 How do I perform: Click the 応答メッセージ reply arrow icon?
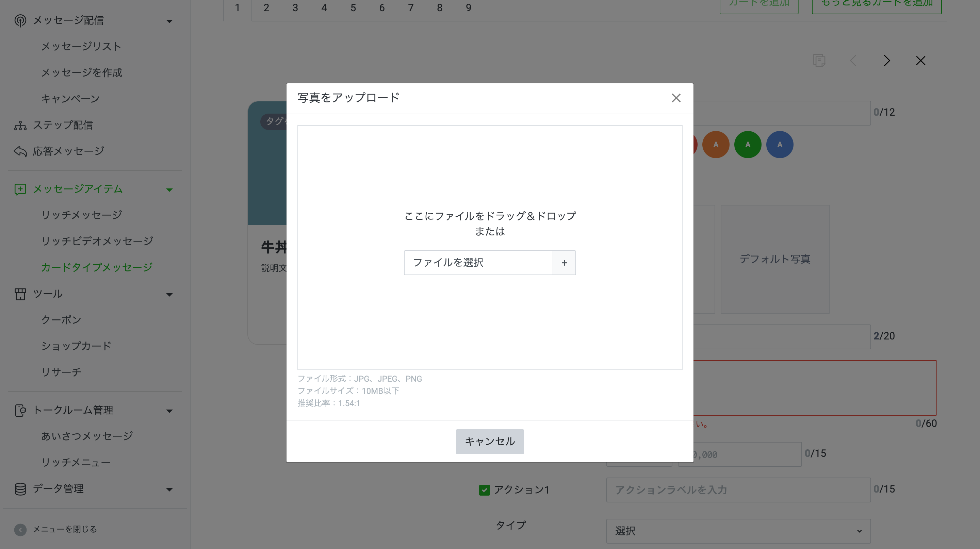coord(20,151)
